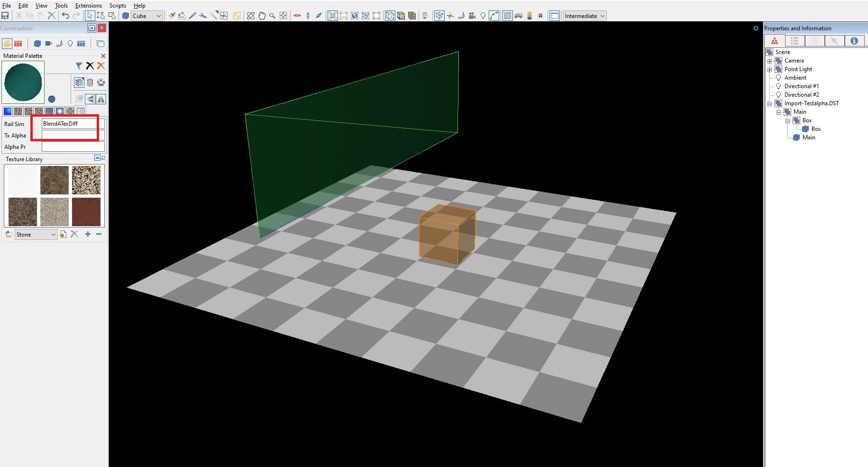Toggle the rectangle-select tool with cursor
The height and width of the screenshot is (467, 868).
[101, 16]
